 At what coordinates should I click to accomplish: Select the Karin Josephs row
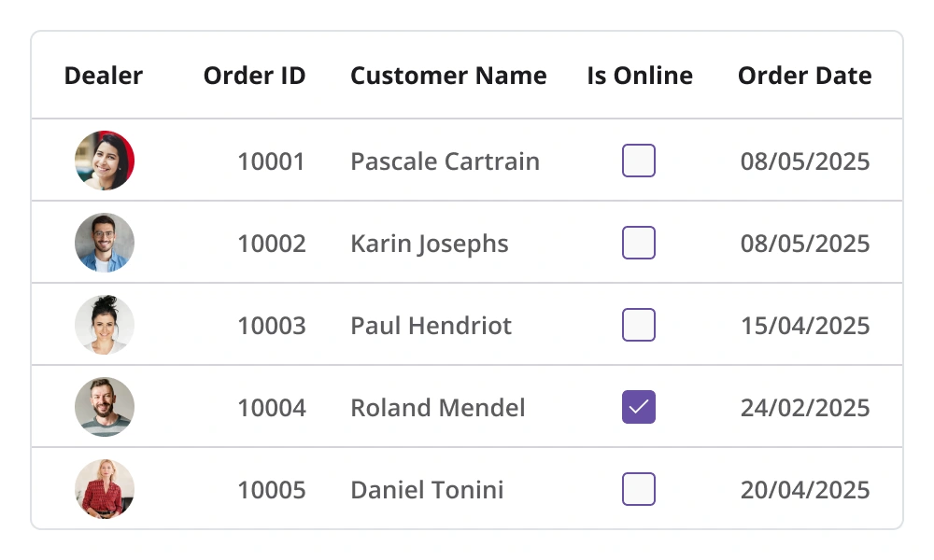429,243
